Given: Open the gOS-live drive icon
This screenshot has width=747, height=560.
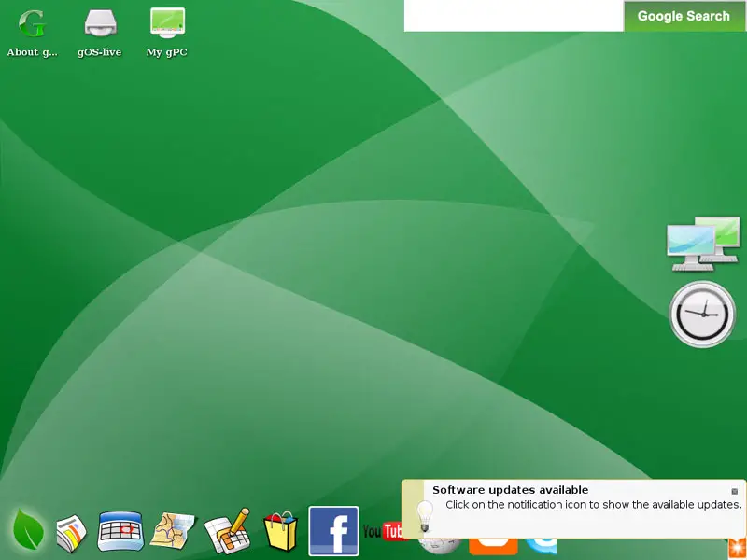Looking at the screenshot, I should 100,33.
